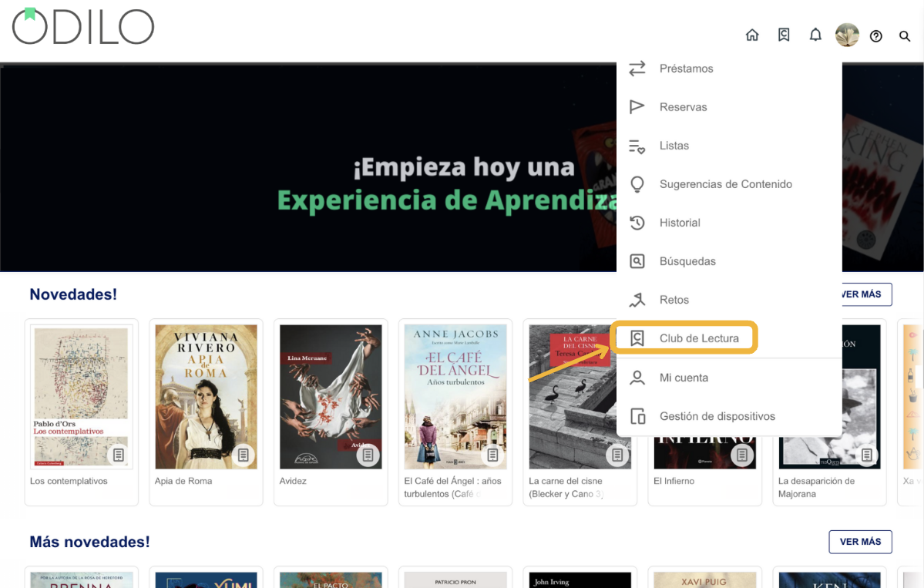924x588 pixels.
Task: Click the Apia de Roma book cover
Action: coord(206,395)
